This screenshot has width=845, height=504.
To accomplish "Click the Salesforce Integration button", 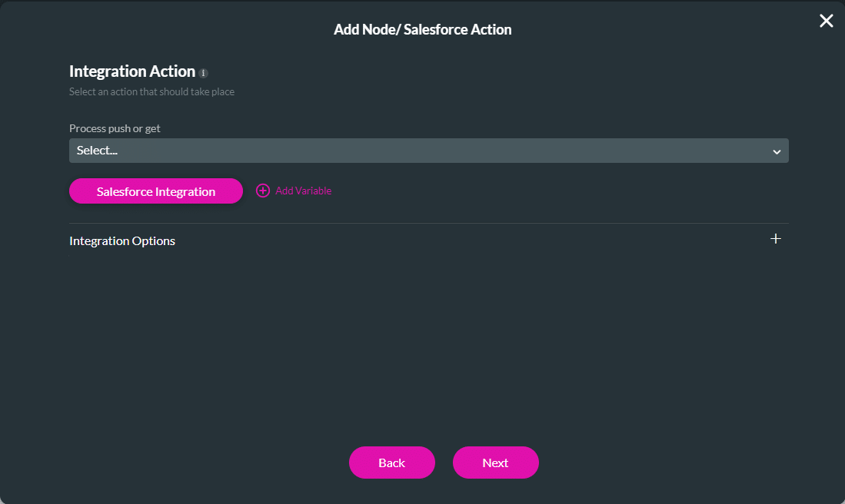I will pyautogui.click(x=155, y=191).
